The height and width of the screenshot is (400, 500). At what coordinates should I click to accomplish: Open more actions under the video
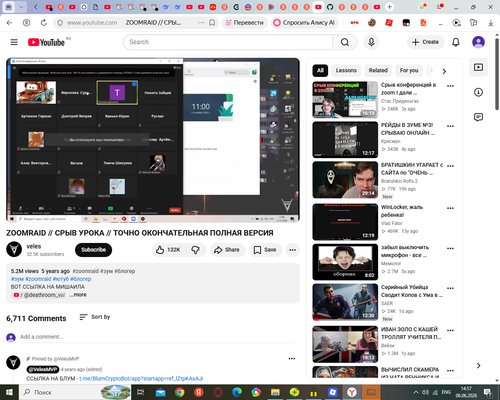pos(292,250)
